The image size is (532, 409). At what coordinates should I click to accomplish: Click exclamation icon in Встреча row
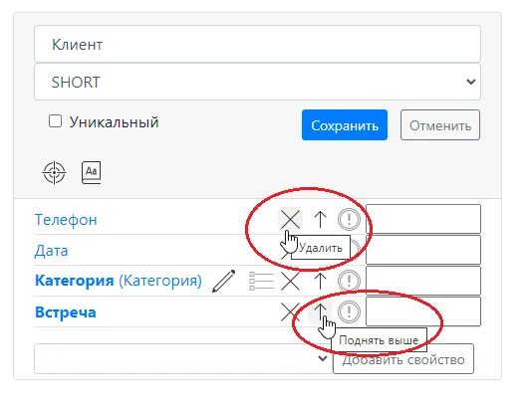(x=349, y=311)
